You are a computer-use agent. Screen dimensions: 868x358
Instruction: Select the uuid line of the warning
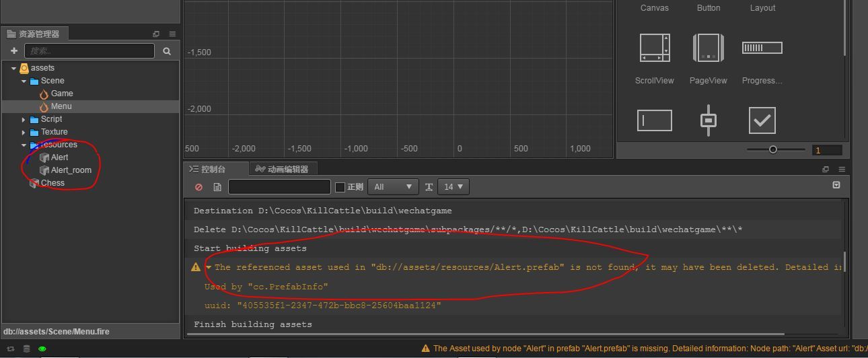point(323,306)
